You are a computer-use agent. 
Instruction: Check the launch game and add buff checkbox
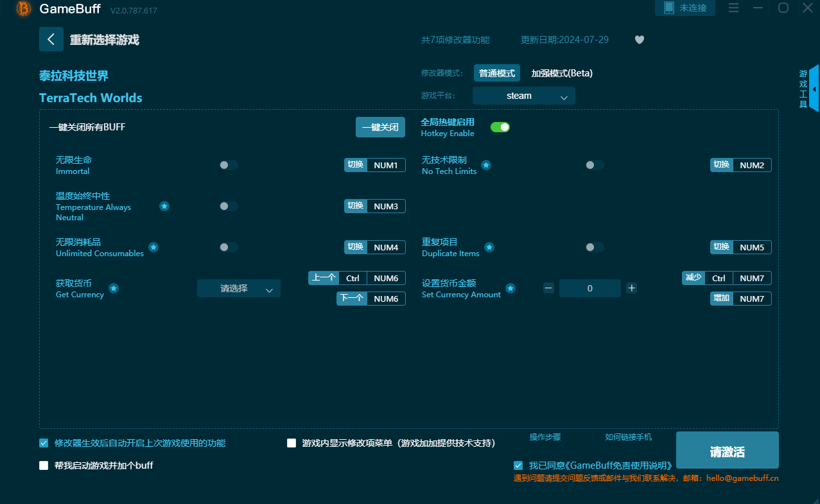(44, 465)
